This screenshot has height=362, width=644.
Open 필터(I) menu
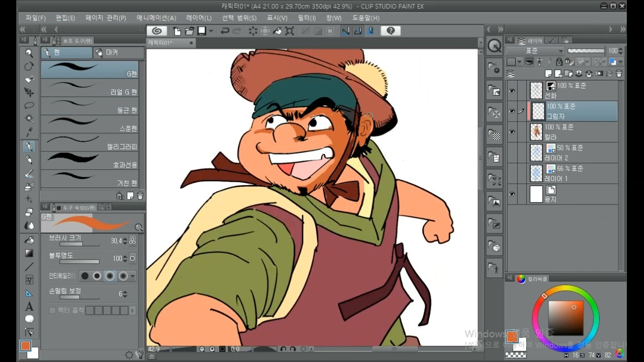(307, 18)
